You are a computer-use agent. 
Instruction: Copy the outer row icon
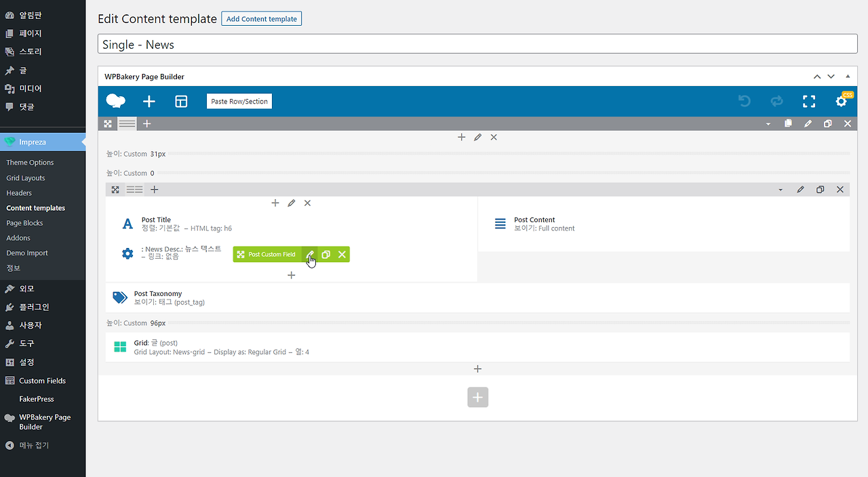click(788, 123)
